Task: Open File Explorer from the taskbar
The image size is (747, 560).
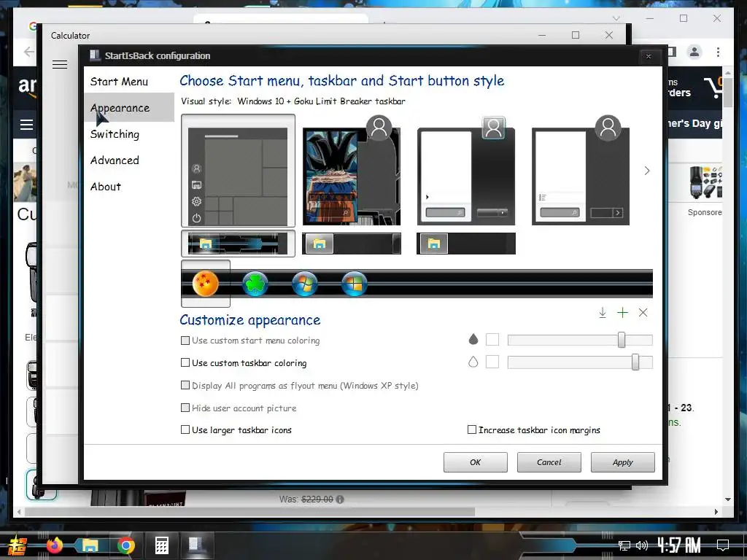Action: tap(90, 545)
